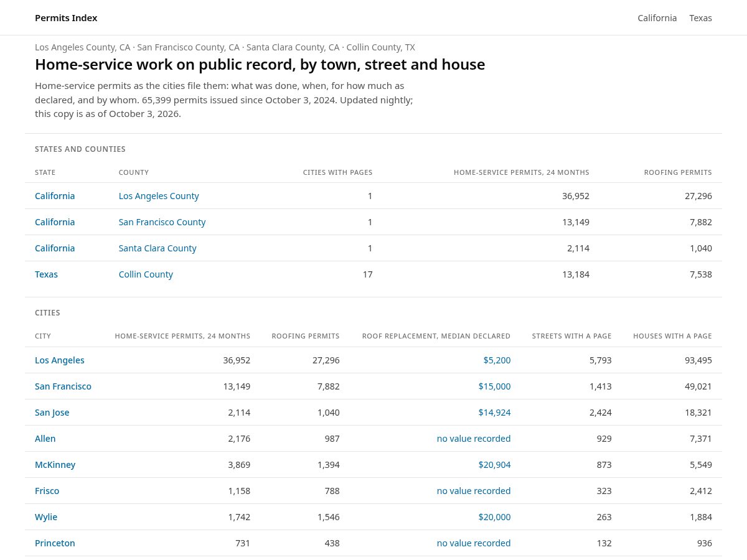Open the Texas state link in the counties table
The image size is (747, 560).
(x=46, y=274)
